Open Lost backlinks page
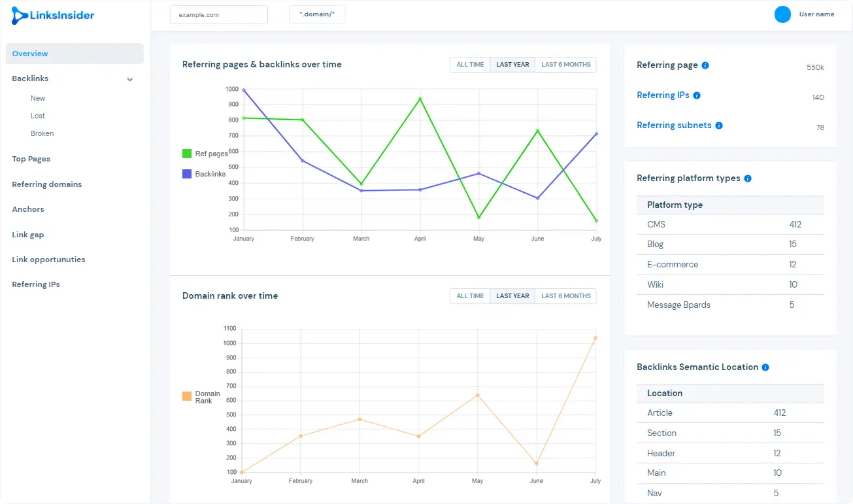This screenshot has width=853, height=504. [x=38, y=116]
